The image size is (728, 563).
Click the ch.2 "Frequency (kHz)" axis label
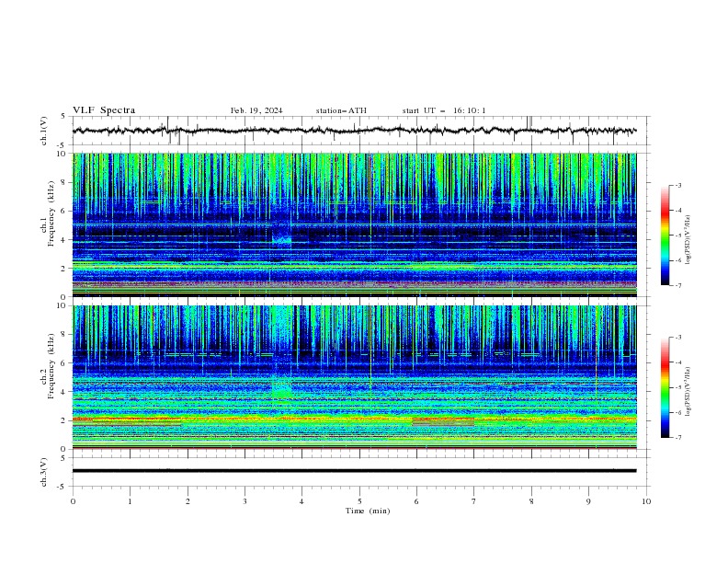click(51, 366)
